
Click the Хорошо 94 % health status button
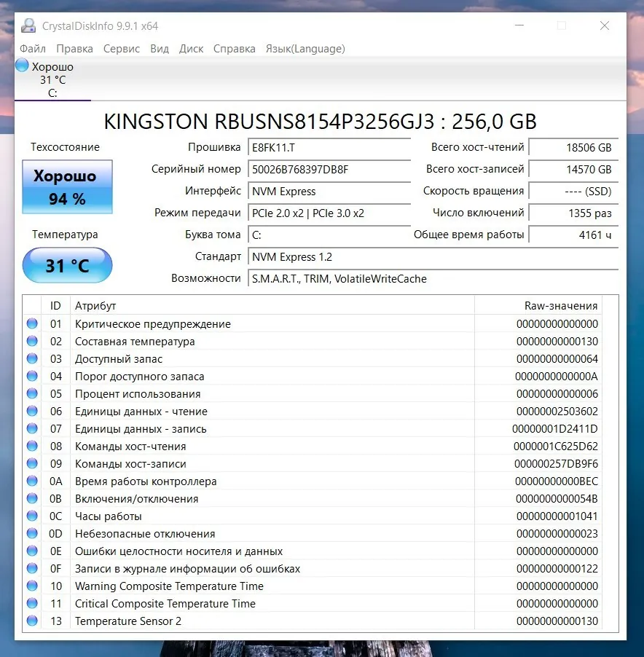point(67,187)
